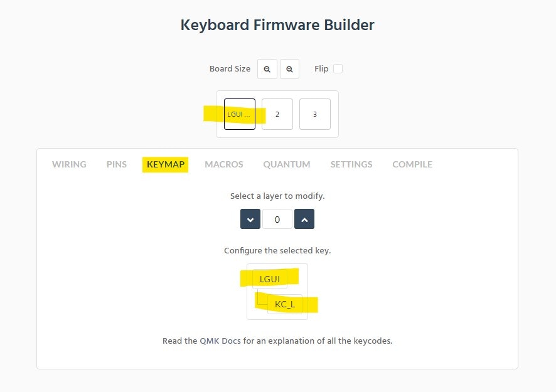Select the KEYMAP tab
This screenshot has height=392, width=556.
coord(166,164)
